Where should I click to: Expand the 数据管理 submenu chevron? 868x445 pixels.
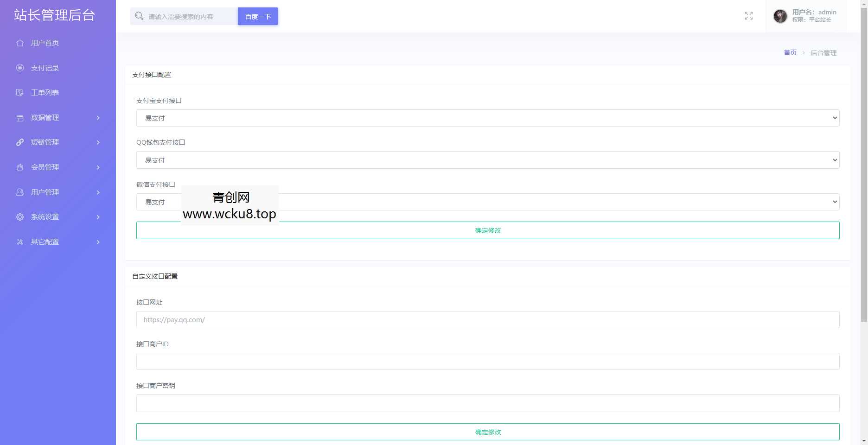click(x=98, y=118)
